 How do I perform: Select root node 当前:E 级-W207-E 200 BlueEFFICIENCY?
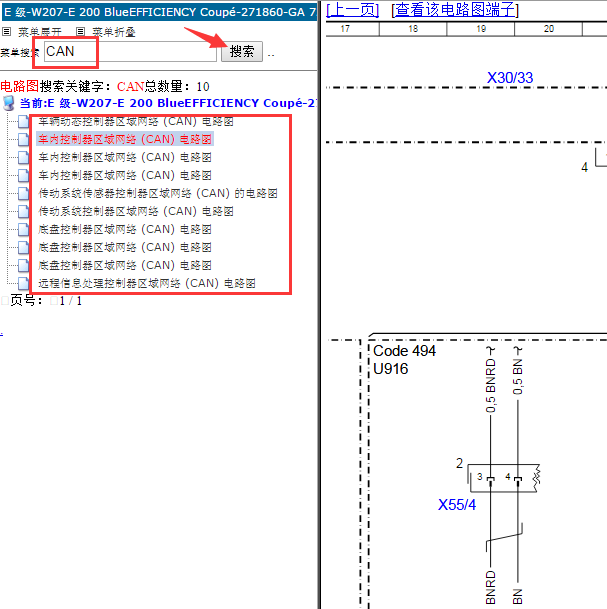click(x=168, y=103)
